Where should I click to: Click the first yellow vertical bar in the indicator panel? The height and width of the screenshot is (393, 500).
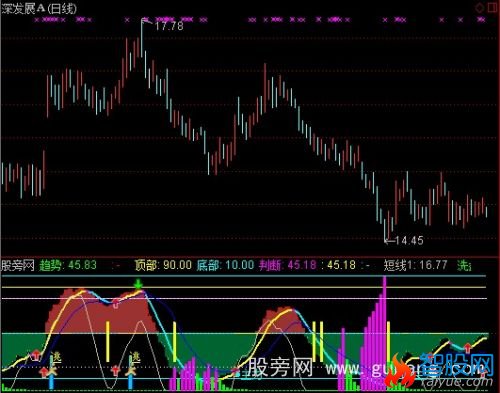click(x=107, y=341)
